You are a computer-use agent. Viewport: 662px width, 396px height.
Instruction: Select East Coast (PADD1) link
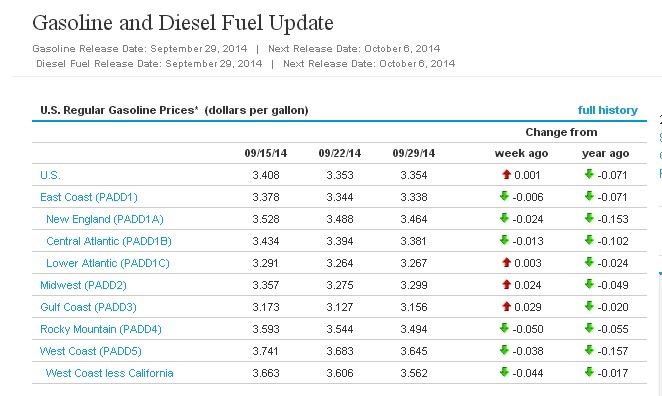89,197
